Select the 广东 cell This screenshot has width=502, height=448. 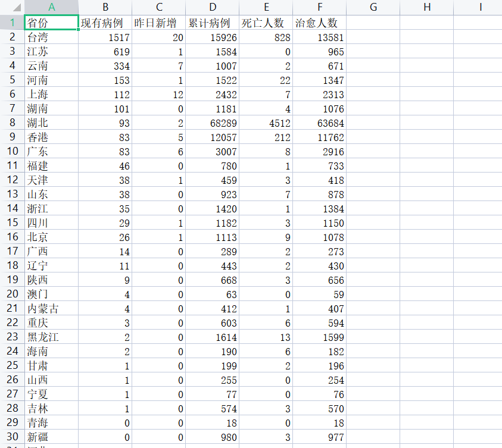pyautogui.click(x=52, y=152)
